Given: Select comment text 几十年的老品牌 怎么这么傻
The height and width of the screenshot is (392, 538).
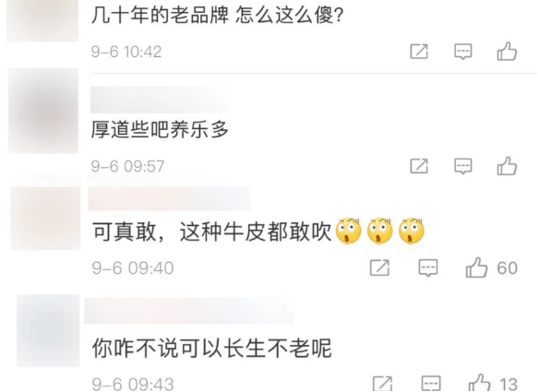Looking at the screenshot, I should pyautogui.click(x=217, y=16).
